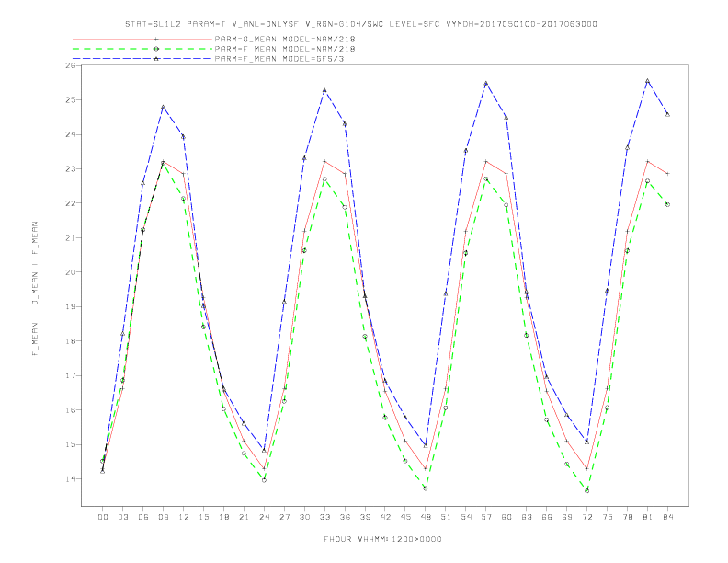
Task: Click x-axis forecast hour label 75
Action: click(608, 517)
